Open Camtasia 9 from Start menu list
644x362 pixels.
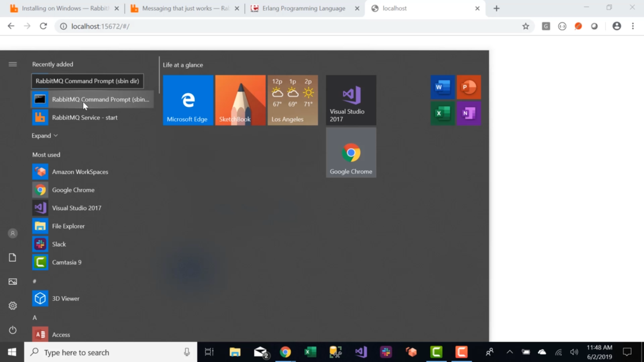click(x=92, y=262)
